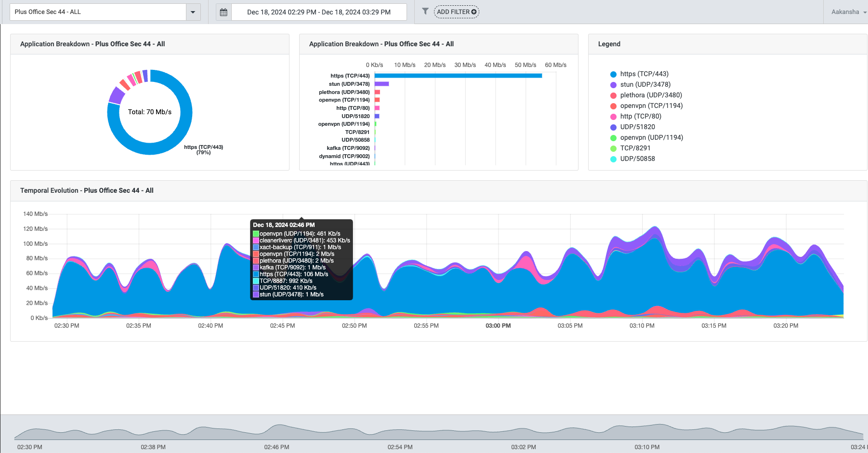Toggle http (TCP/80) legend dot
Screen dimensions: 868x453
coord(613,117)
